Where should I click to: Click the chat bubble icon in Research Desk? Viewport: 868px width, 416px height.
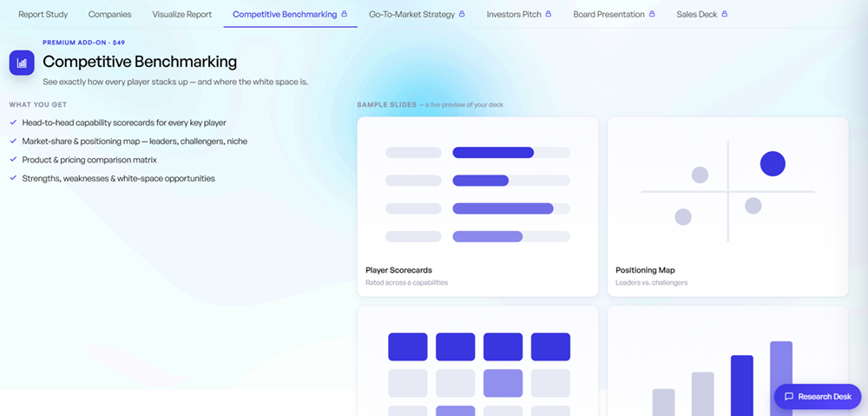click(789, 397)
